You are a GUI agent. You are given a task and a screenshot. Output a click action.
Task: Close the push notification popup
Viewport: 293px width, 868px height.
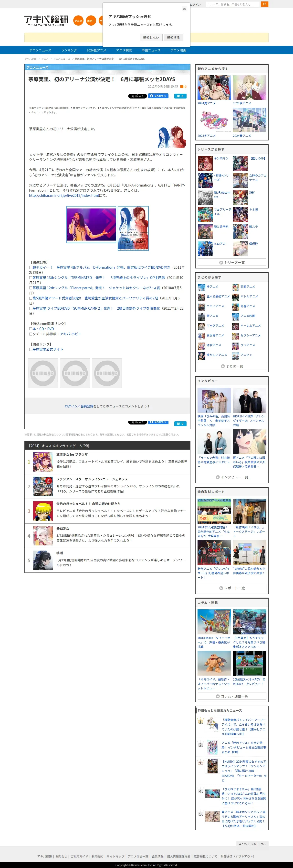tap(184, 9)
